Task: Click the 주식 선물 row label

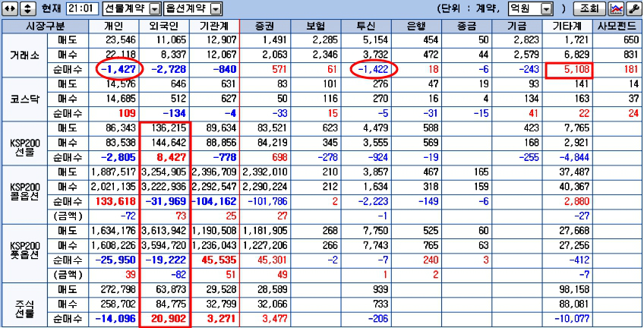Action: pyautogui.click(x=24, y=304)
